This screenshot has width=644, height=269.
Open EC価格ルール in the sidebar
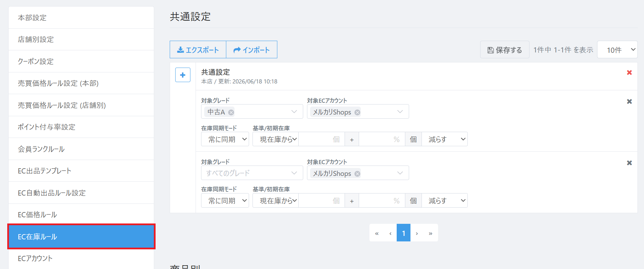[81, 215]
